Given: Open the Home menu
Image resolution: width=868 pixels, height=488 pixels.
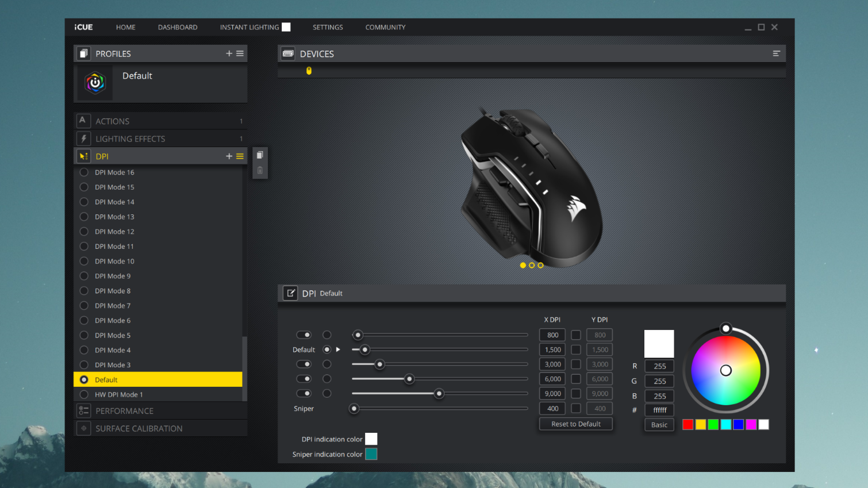Looking at the screenshot, I should [x=126, y=27].
